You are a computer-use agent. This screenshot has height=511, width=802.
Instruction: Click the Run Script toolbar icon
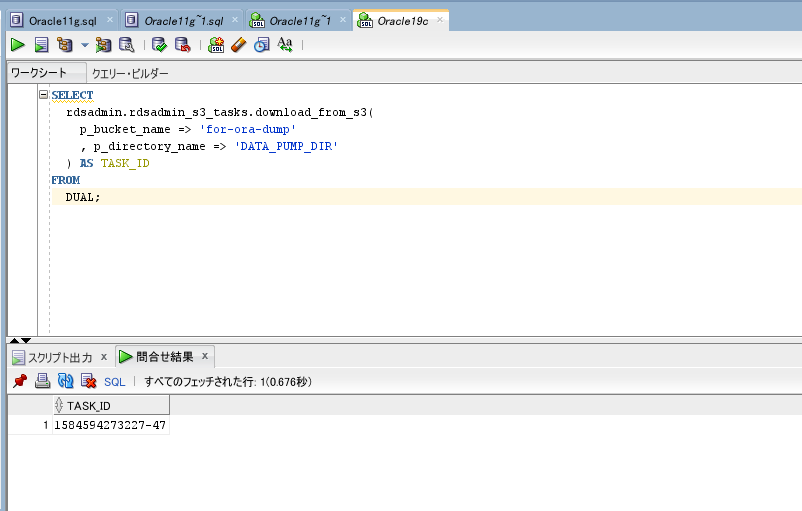[x=41, y=45]
